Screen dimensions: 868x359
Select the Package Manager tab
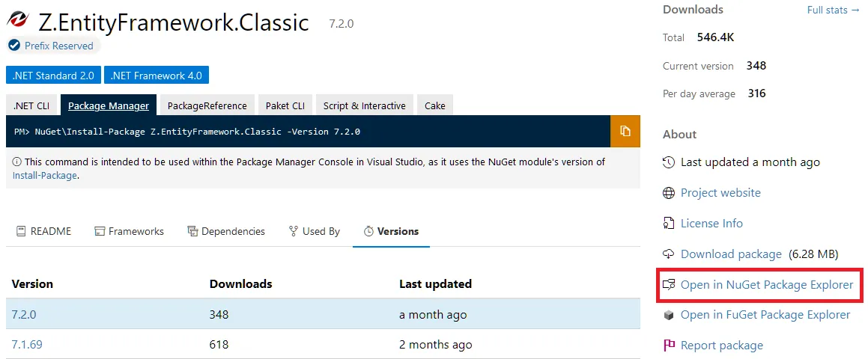pos(109,105)
